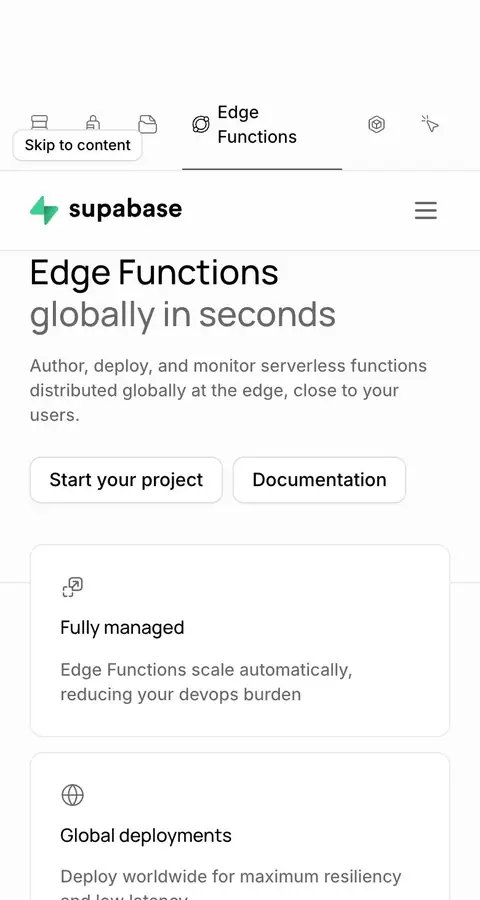Viewport: 480px width, 900px height.
Task: Open the Vector cube icon tab
Action: (x=376, y=124)
